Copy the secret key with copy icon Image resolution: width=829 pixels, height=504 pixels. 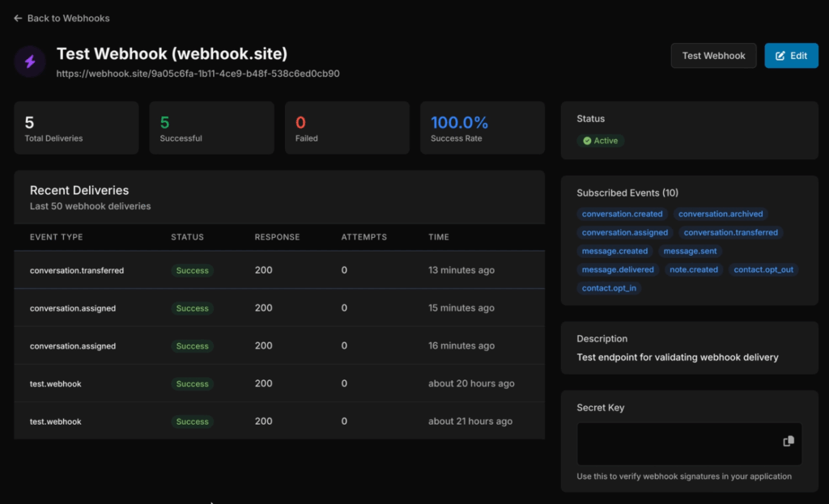[788, 441]
